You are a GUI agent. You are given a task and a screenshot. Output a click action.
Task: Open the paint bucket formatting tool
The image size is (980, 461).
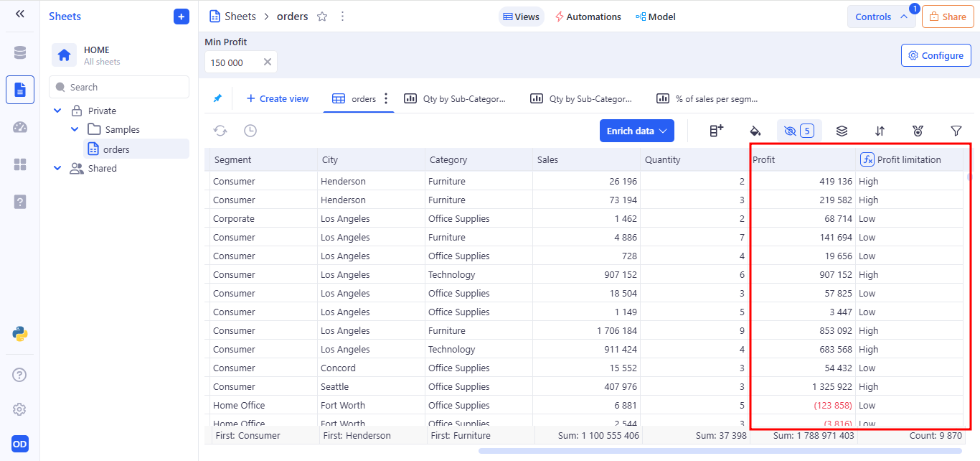[x=755, y=131]
